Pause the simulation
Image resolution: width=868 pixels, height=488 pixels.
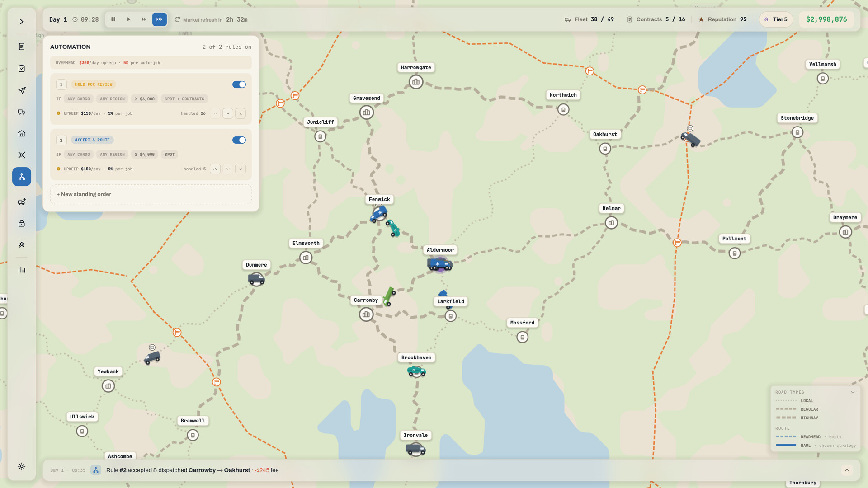pyautogui.click(x=113, y=19)
